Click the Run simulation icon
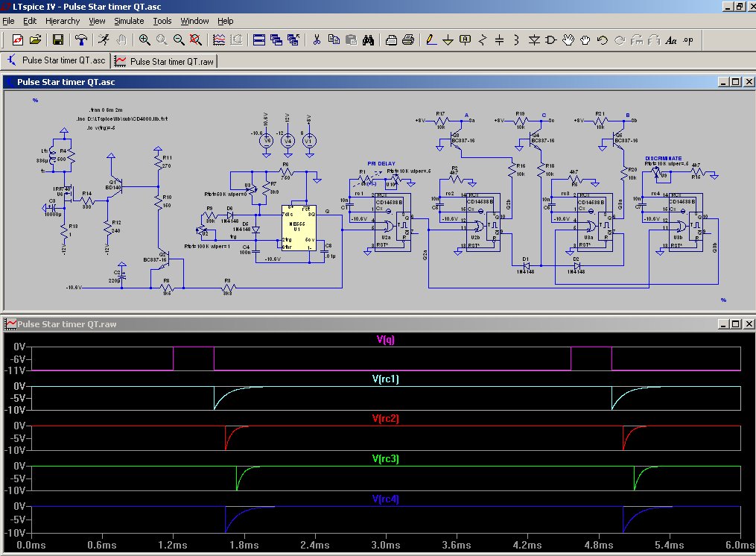This screenshot has height=556, width=756. pyautogui.click(x=104, y=40)
